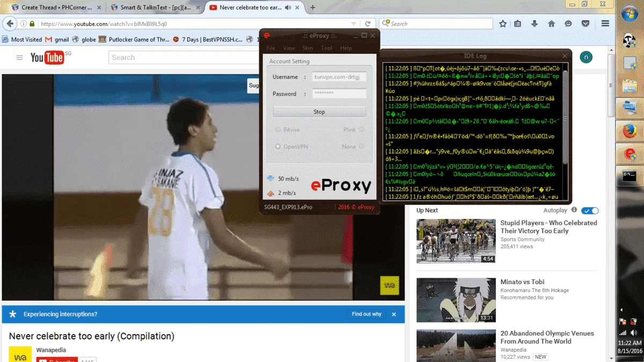Select the Plink radio option
Viewport: 644px width, 362px height.
[361, 129]
